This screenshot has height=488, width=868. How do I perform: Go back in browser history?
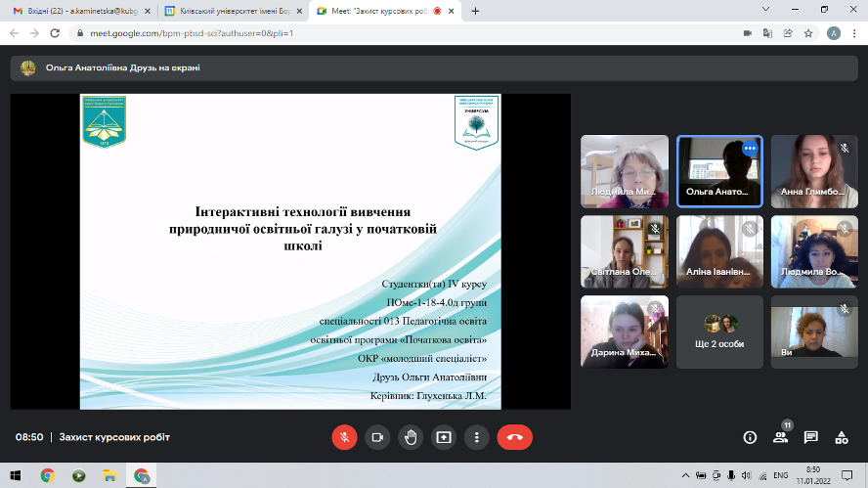[x=15, y=33]
